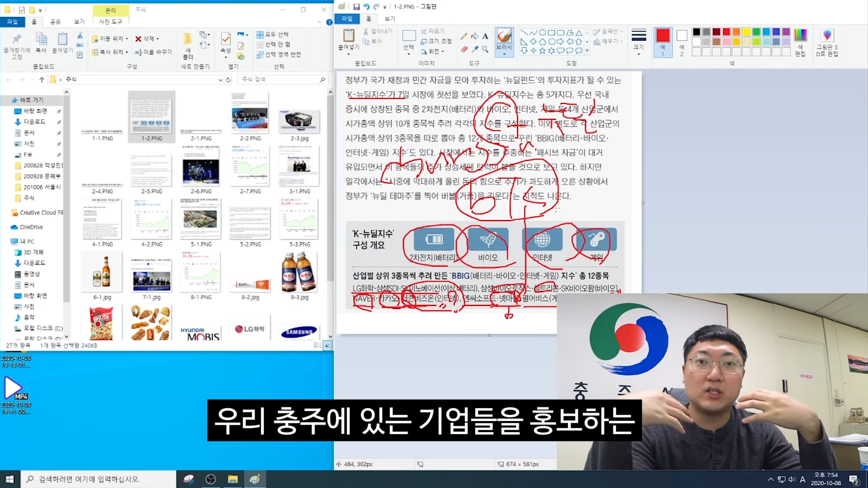Switch to Paint View (보기) tab

(x=390, y=19)
